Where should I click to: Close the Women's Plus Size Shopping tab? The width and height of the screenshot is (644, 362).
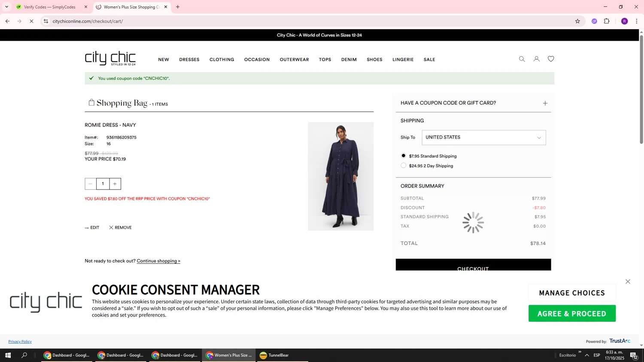click(x=166, y=7)
